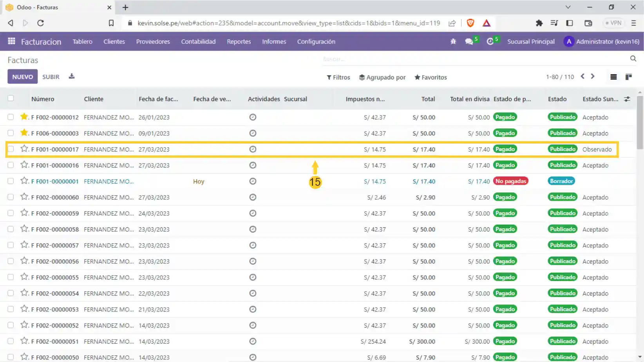Sort by Total column header
Image resolution: width=644 pixels, height=362 pixels.
[428, 99]
